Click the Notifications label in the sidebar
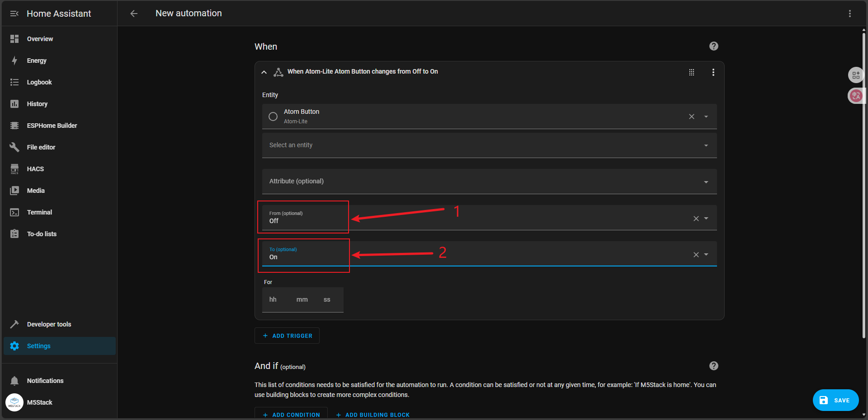 click(x=45, y=381)
